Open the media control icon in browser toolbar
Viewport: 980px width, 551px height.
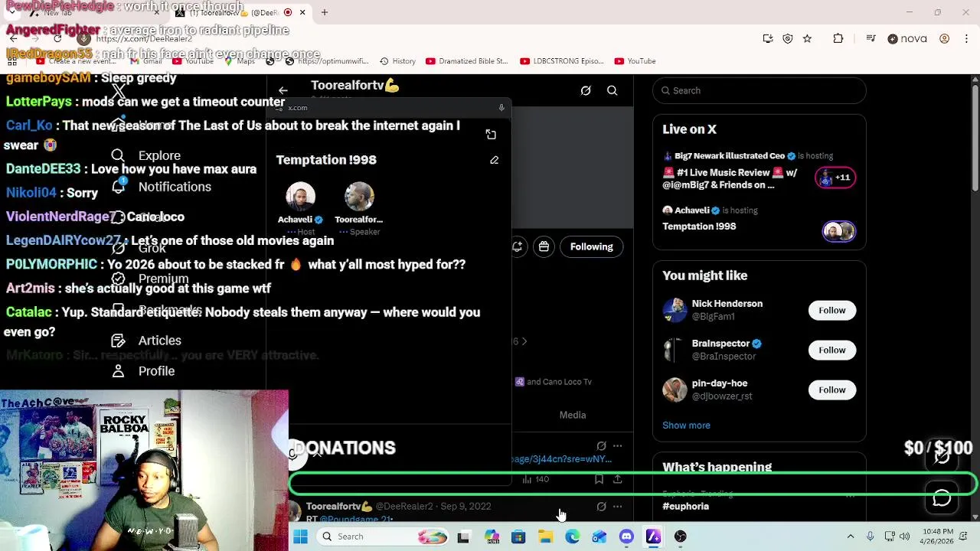point(871,39)
